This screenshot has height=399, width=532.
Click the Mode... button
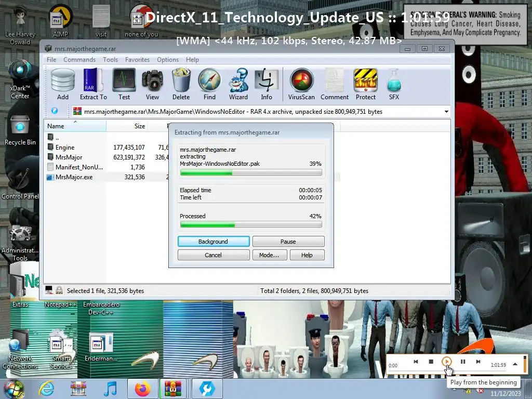(x=269, y=255)
